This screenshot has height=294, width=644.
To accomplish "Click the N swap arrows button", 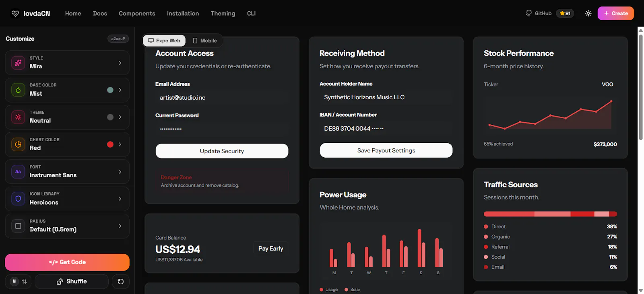I will pyautogui.click(x=19, y=282).
